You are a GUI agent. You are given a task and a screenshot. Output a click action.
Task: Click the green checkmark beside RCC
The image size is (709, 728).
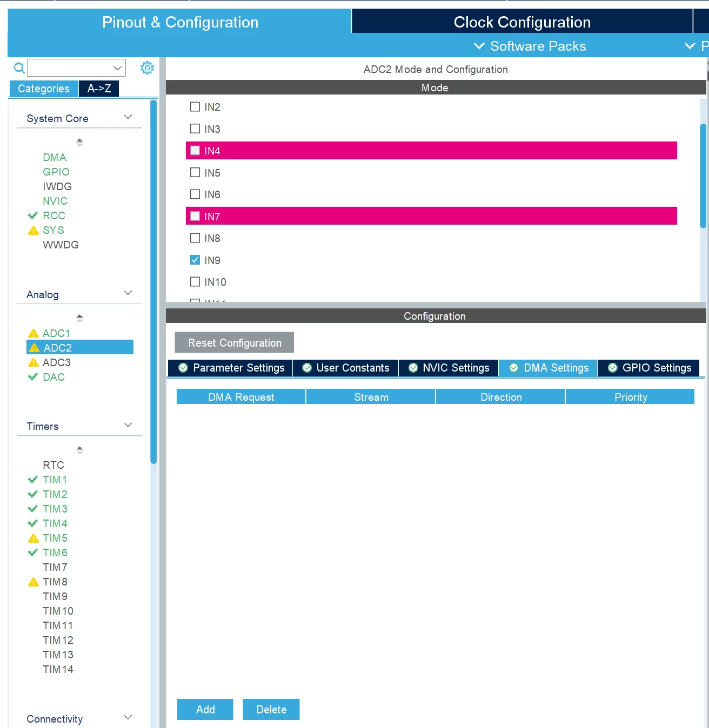pos(33,215)
